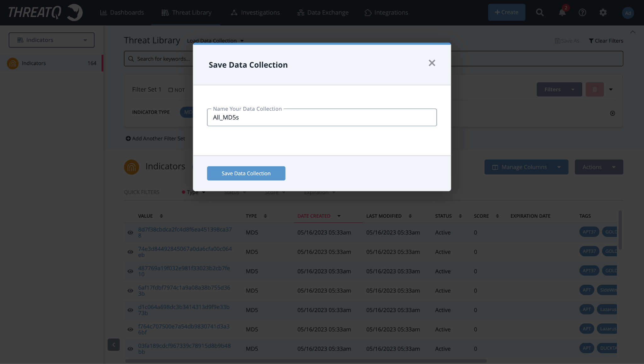Select the Indicators sidebar entry
The width and height of the screenshot is (644, 364).
[52, 63]
